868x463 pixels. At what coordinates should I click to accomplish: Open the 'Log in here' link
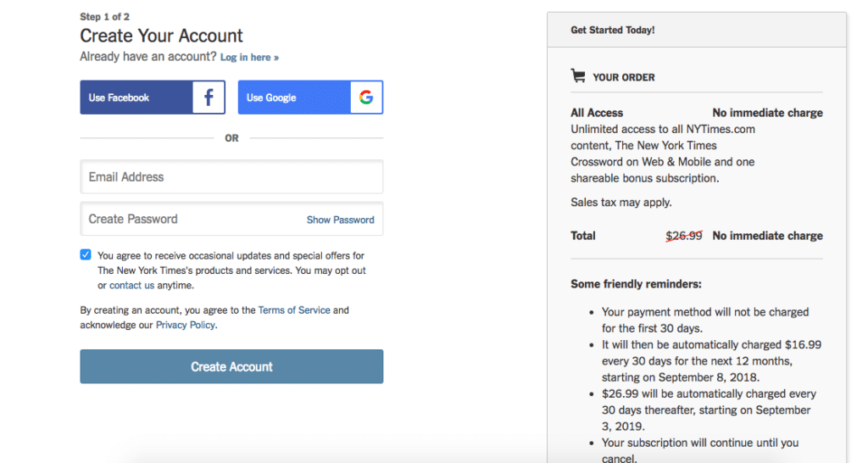point(250,58)
